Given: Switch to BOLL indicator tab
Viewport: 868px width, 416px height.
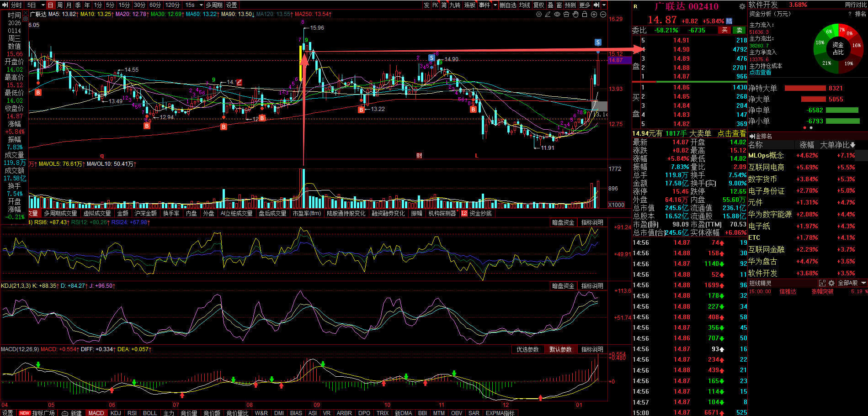Looking at the screenshot, I should point(150,413).
